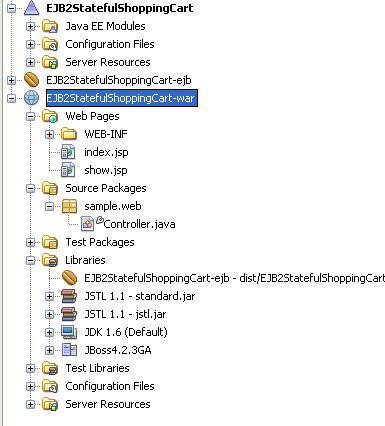Viewport: 385px width, 426px height.
Task: Click the EJB2StatefulShoppingCart enterprise project triangle icon
Action: 32,8
